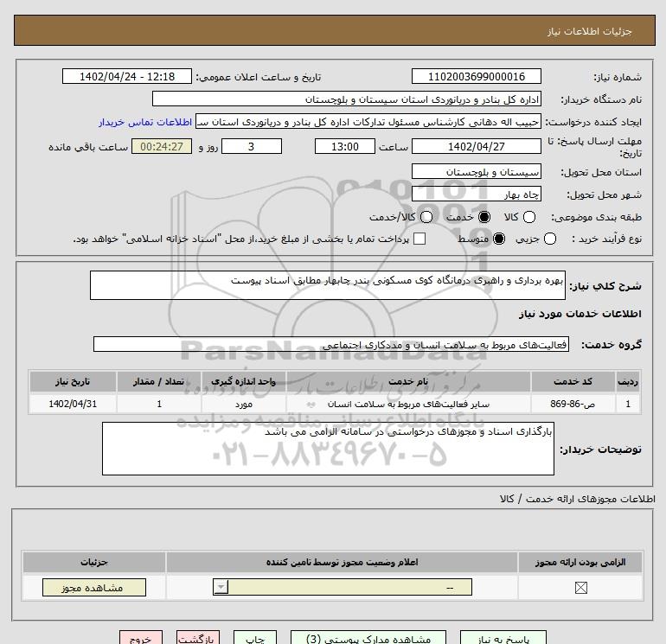This screenshot has width=666, height=644.
Task: Click the deadline hour 13:00 field
Action: tap(345, 146)
